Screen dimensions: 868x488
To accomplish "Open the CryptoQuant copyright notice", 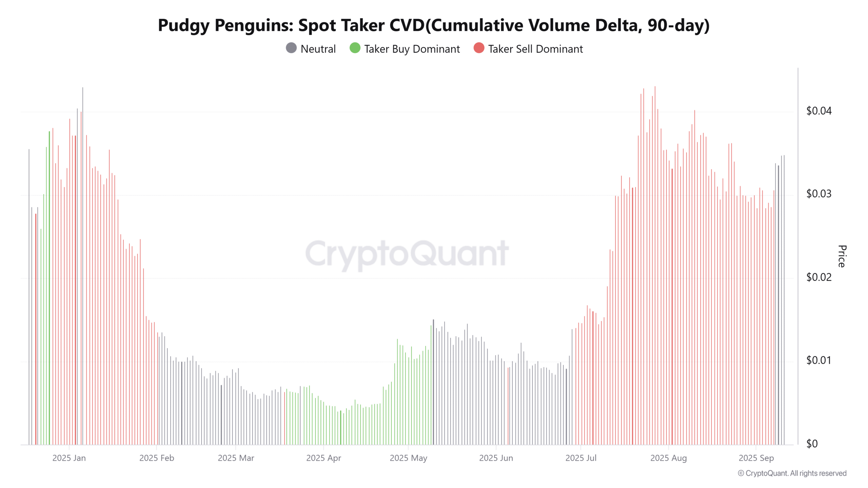I will coord(792,473).
